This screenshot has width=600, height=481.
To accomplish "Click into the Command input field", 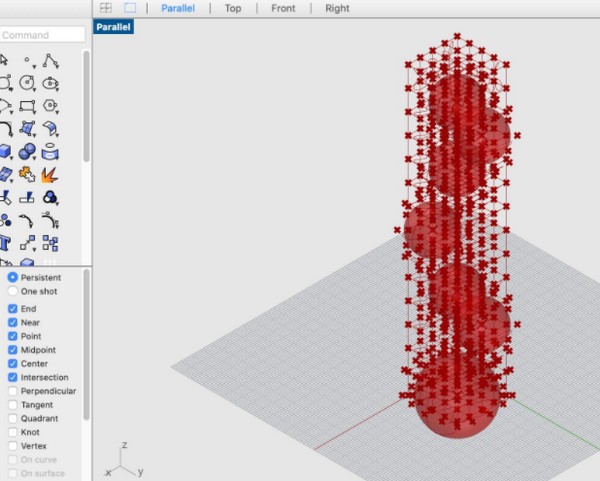I will 42,35.
